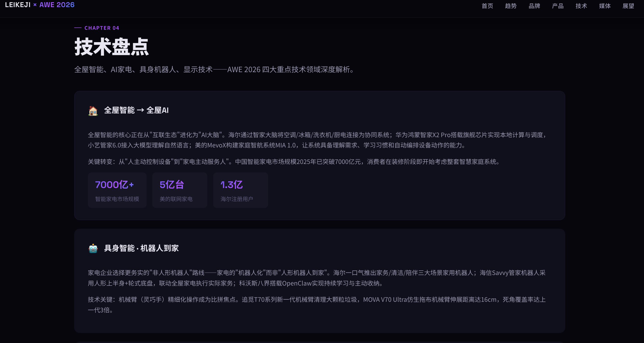Click the house emoji icon
Screen dimensions: 644x343
(93, 111)
